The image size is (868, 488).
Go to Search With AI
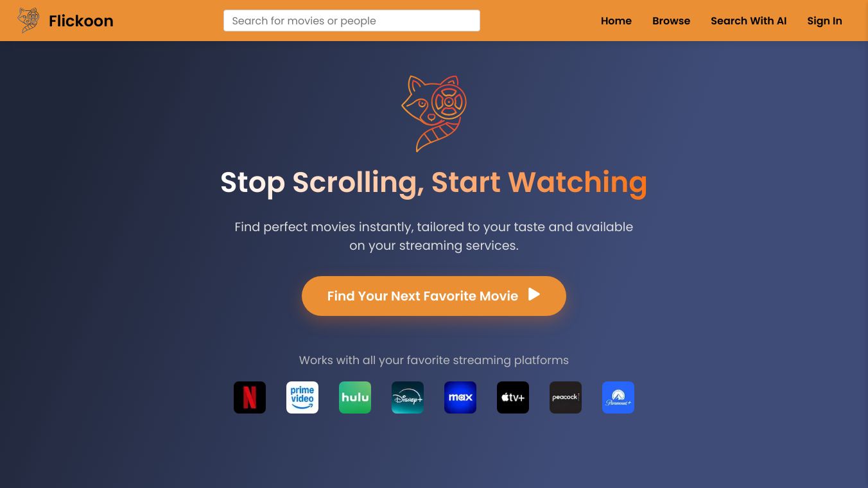click(749, 21)
